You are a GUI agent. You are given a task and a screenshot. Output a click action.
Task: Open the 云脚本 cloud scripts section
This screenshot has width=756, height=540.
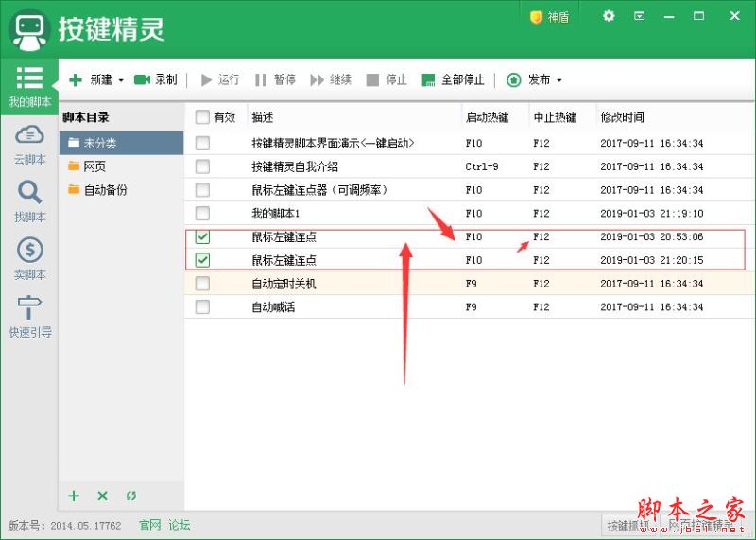[29, 145]
